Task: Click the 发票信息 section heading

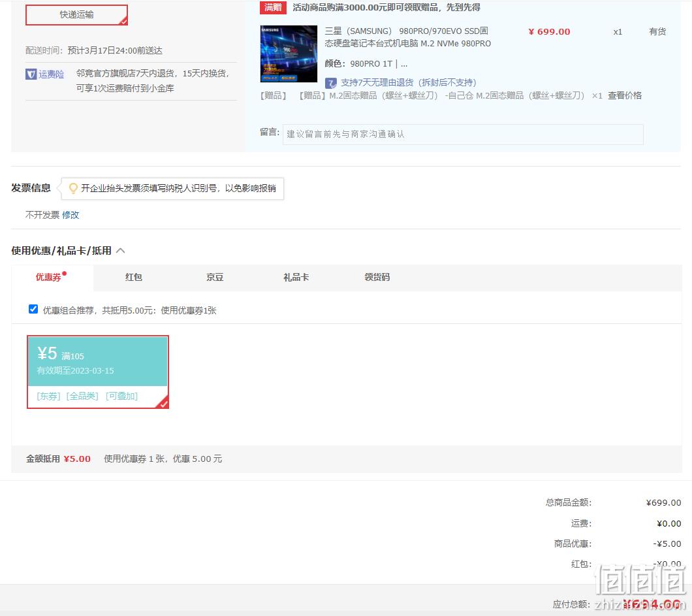Action: pos(31,188)
